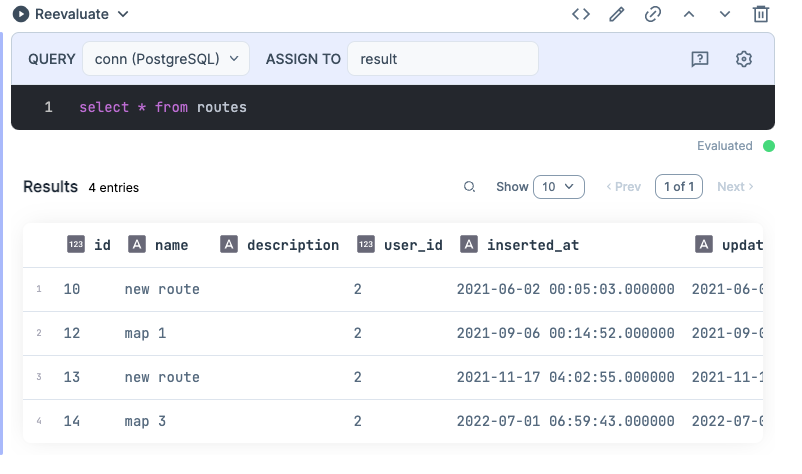Screen dimensions: 802x474
Task: Open help via question mark icon
Action: tap(700, 59)
